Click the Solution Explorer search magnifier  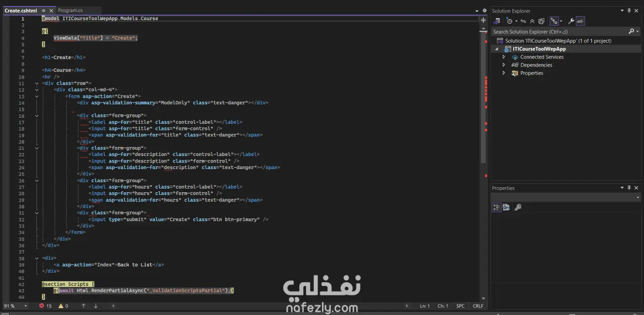click(x=631, y=31)
